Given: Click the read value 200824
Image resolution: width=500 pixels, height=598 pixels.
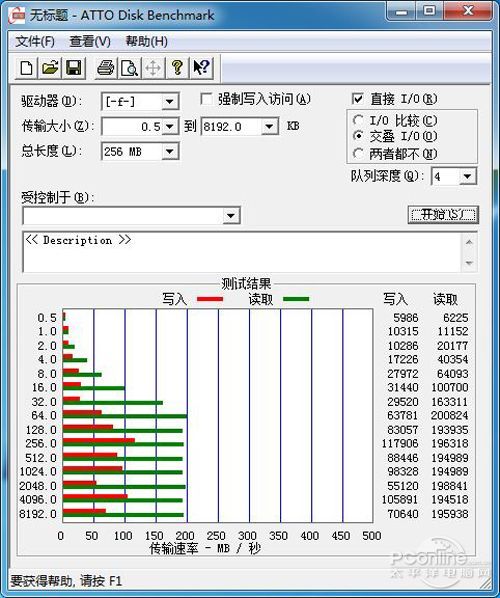Looking at the screenshot, I should pos(449,415).
